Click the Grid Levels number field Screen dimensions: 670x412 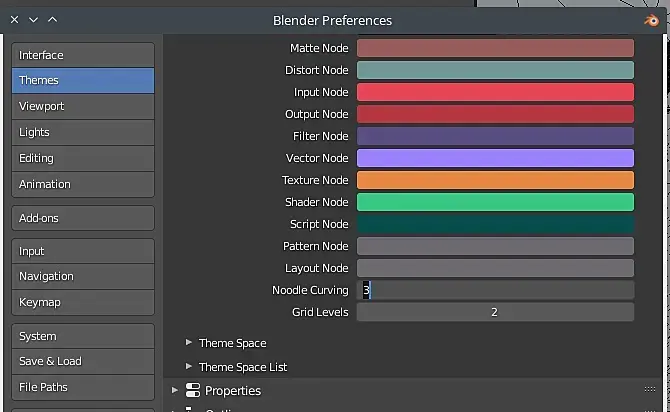click(495, 312)
